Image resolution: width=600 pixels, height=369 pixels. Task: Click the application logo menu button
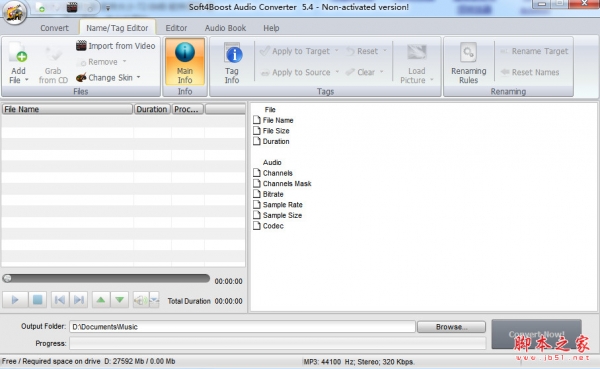click(15, 12)
